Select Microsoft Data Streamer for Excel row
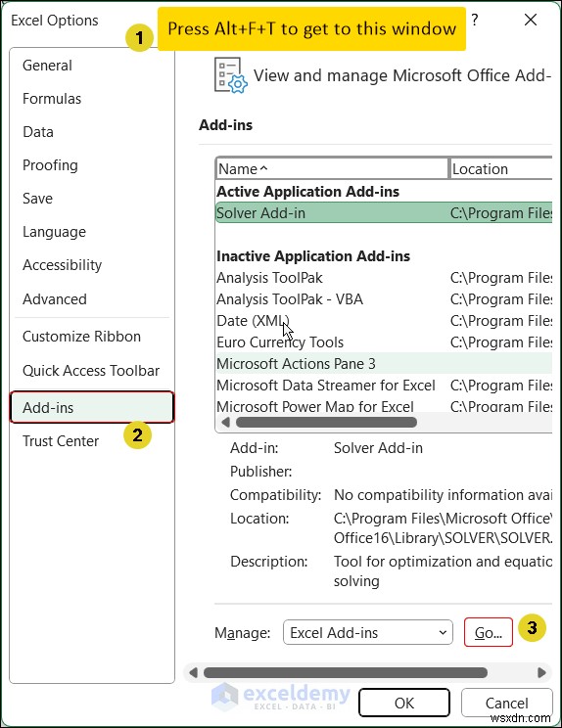562x728 pixels. pyautogui.click(x=384, y=386)
